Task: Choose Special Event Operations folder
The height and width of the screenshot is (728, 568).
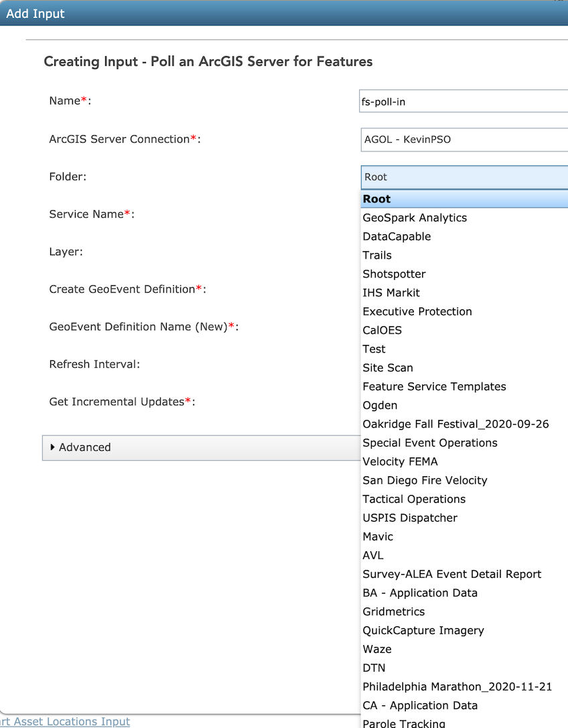Action: point(464,443)
